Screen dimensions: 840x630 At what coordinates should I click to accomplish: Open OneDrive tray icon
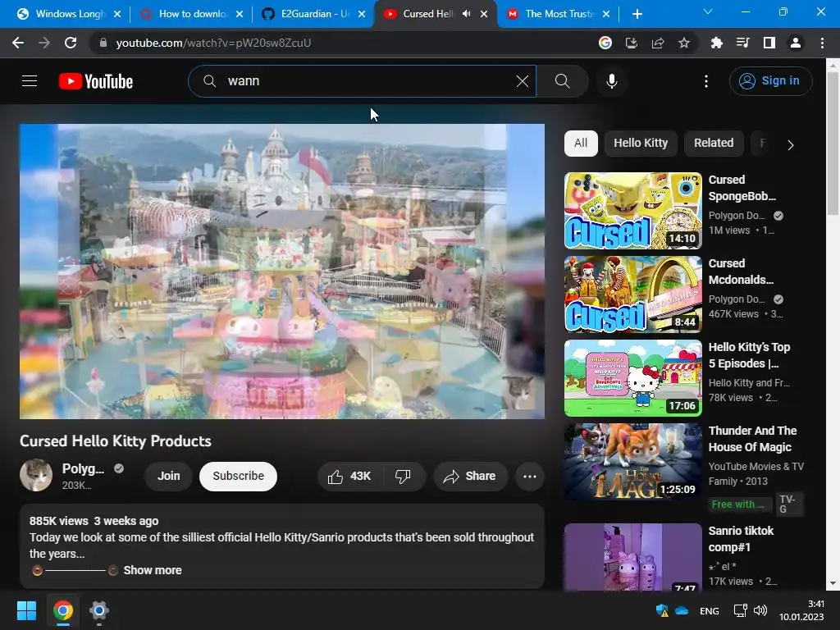tap(682, 610)
